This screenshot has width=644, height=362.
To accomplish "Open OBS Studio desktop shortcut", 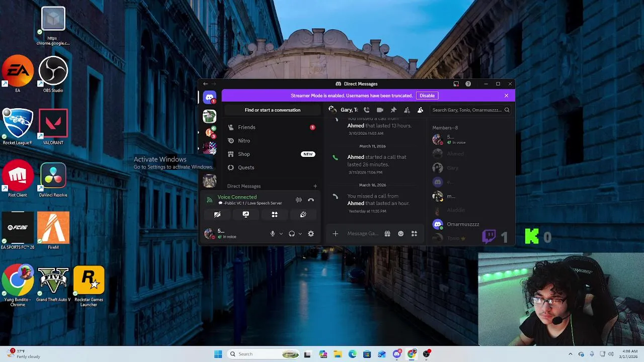I will (x=53, y=74).
